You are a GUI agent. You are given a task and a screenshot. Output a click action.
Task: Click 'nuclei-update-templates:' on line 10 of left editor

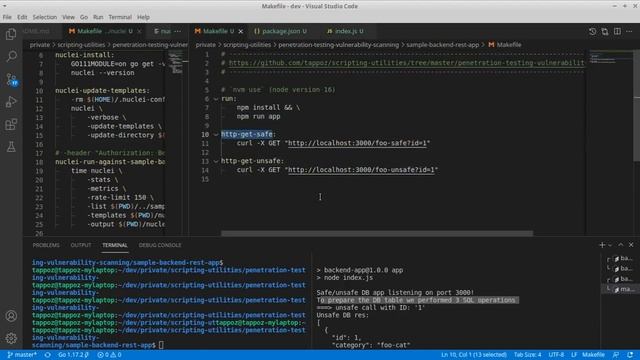point(102,91)
